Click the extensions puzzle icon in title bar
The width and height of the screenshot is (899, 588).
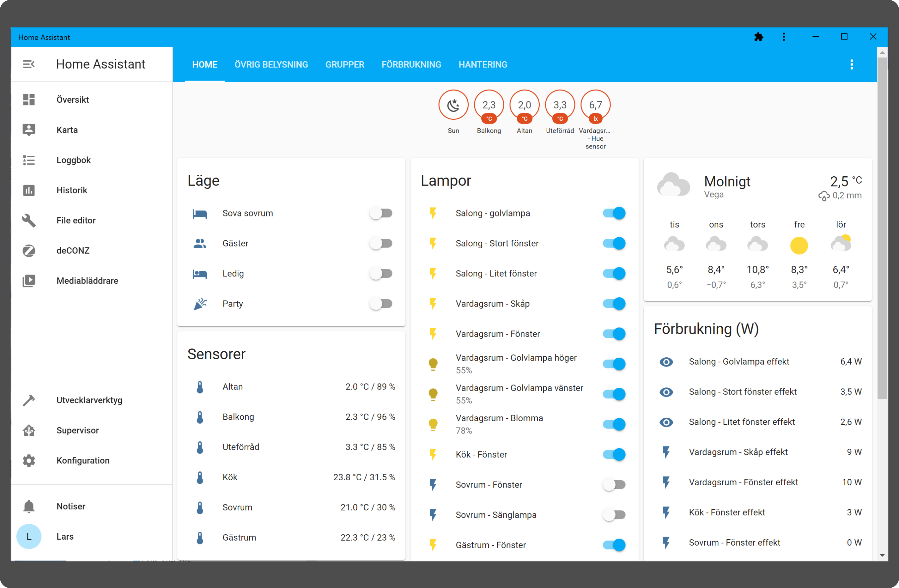[758, 37]
